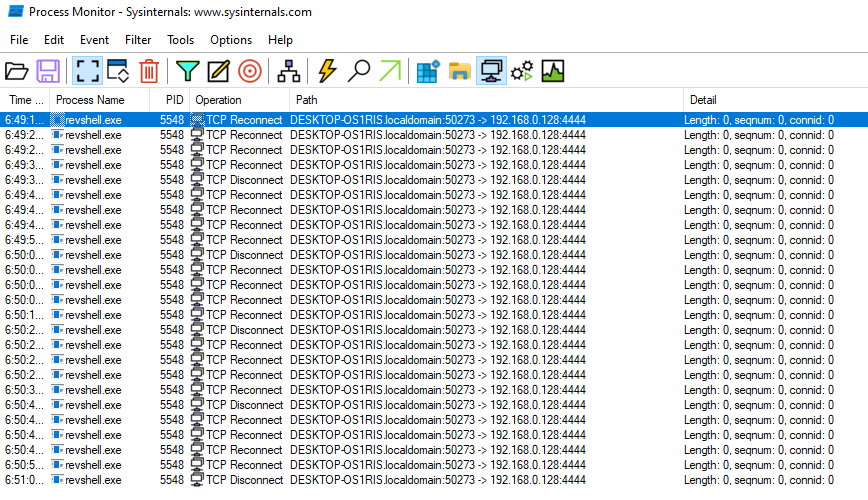This screenshot has height=500, width=868.
Task: Select the TCP Disconnect row at 6:51:0...
Action: 434,480
